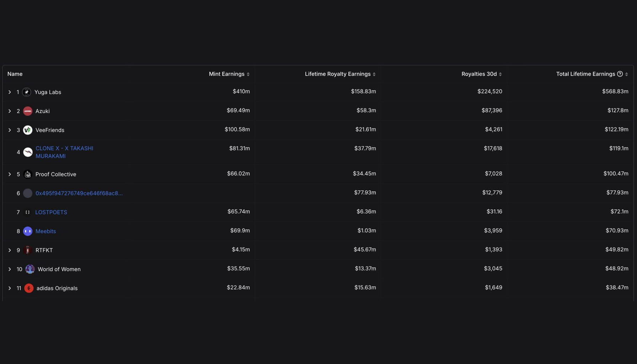Click the Yuga Labs name text

pos(48,92)
